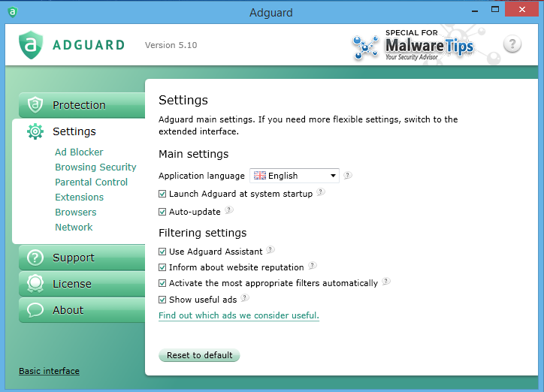Viewport: 544px width, 392px height.
Task: Open the MalwareTips promo banner
Action: tap(413, 45)
